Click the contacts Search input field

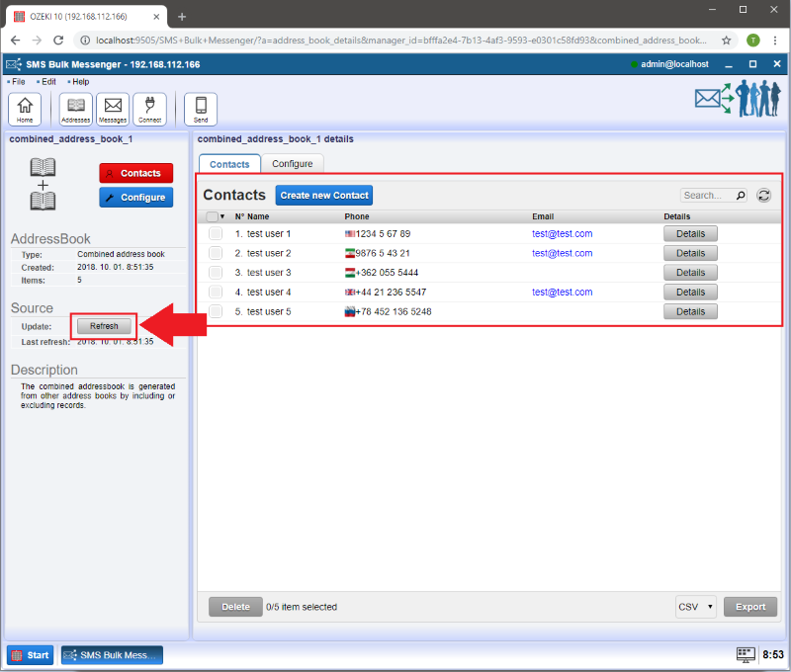click(707, 196)
